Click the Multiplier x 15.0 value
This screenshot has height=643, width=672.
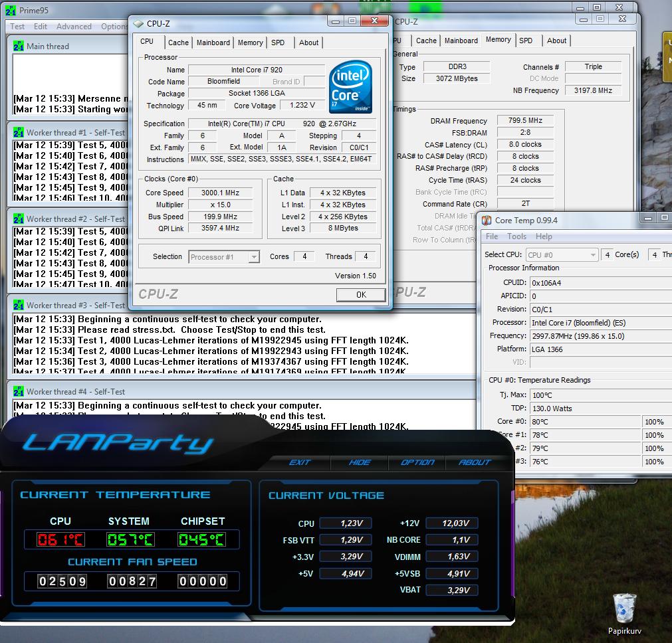(220, 205)
